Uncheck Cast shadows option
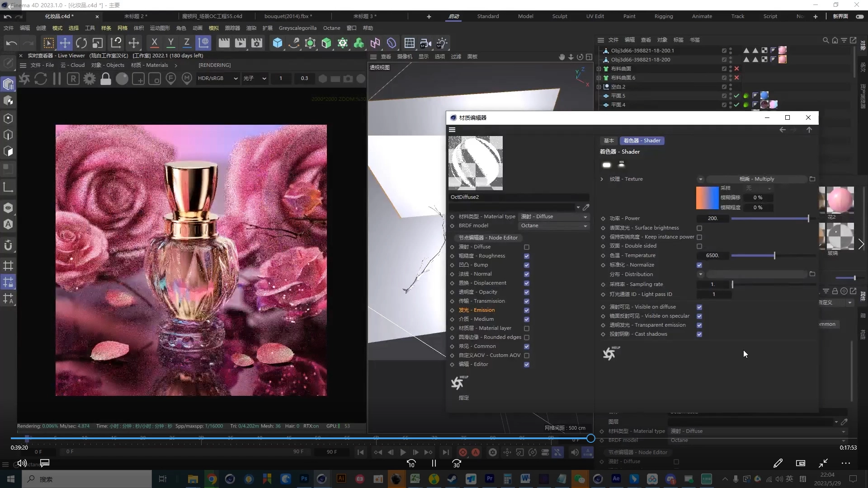 pos(699,334)
